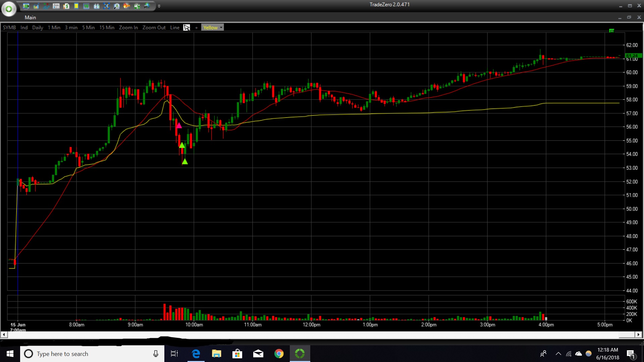Open Chrome from the taskbar

279,354
